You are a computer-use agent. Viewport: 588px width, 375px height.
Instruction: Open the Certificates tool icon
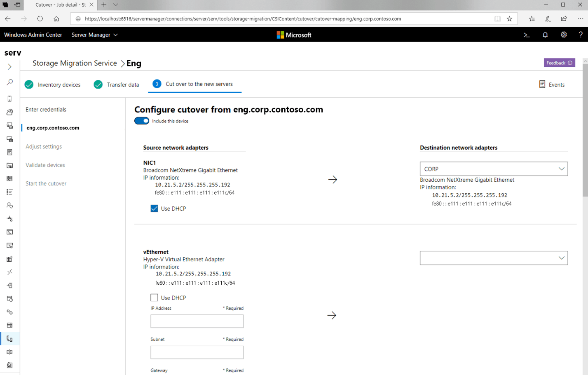pos(9,126)
